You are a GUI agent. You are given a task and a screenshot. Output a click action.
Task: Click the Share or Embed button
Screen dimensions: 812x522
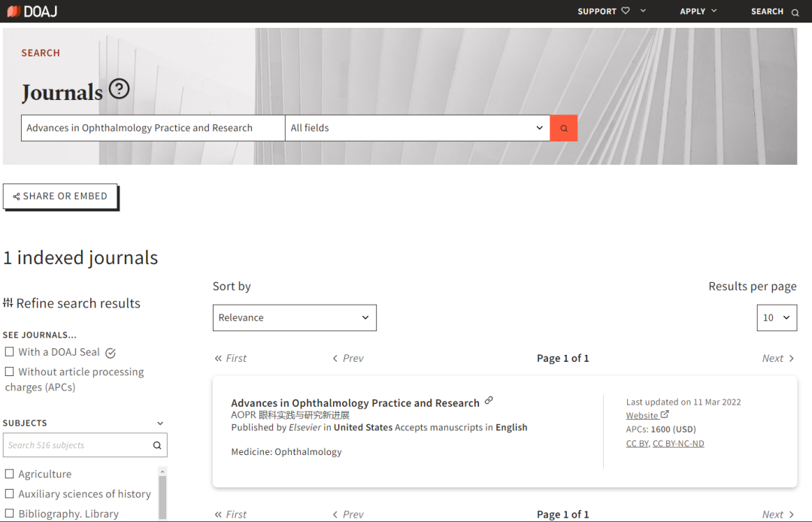60,196
